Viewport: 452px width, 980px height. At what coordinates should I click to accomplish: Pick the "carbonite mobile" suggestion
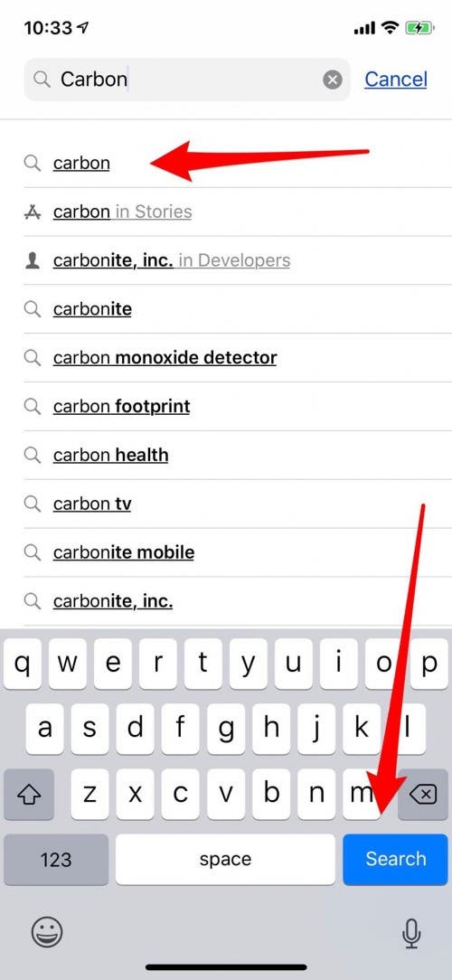[x=238, y=552]
